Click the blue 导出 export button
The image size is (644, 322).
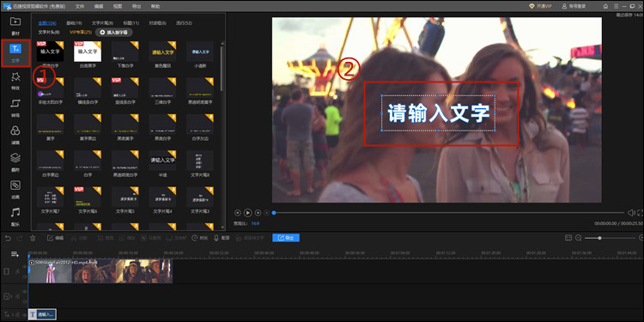(285, 238)
